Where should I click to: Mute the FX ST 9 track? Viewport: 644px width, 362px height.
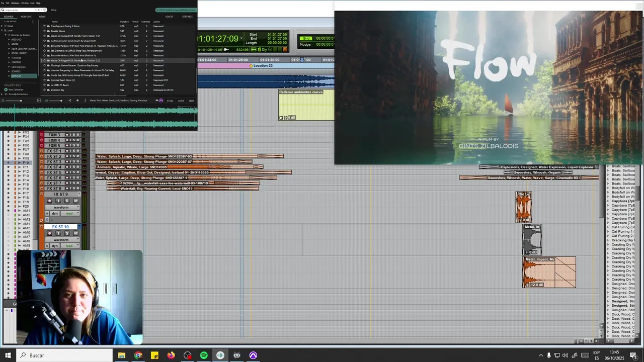76,201
